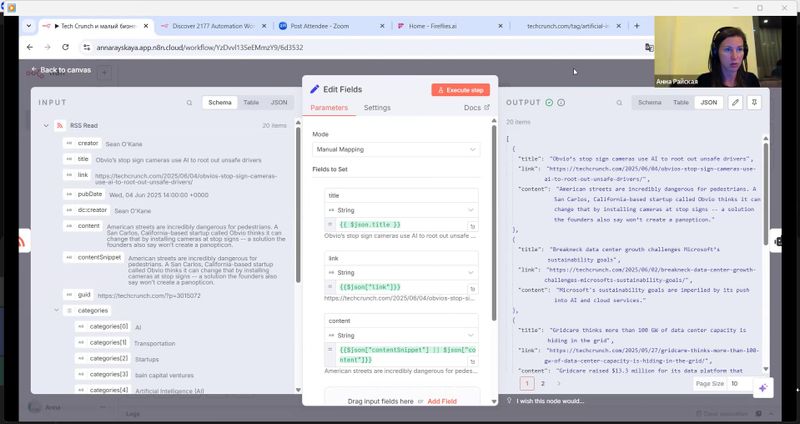Screen dimensions: 800x424
Task: Switch INPUT view to JSON
Action: point(279,102)
